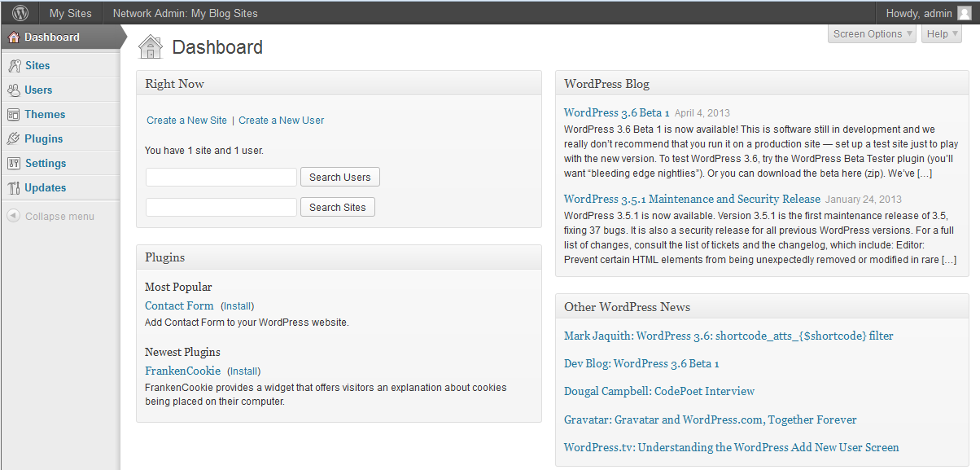Click the Dashboard house icon in the sidebar
Viewport: 980px width, 470px height.
pyautogui.click(x=13, y=37)
